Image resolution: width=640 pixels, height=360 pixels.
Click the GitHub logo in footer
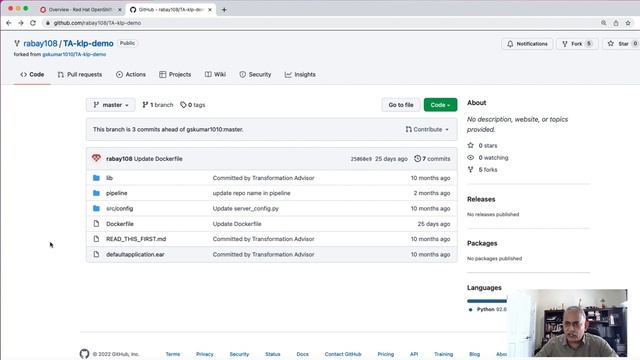pos(84,354)
